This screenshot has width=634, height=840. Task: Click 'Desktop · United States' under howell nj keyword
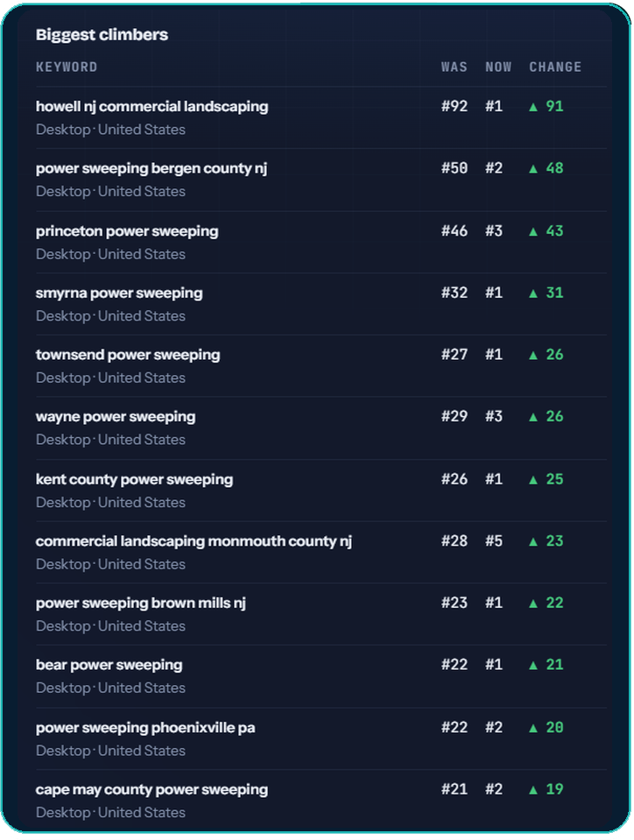(111, 130)
